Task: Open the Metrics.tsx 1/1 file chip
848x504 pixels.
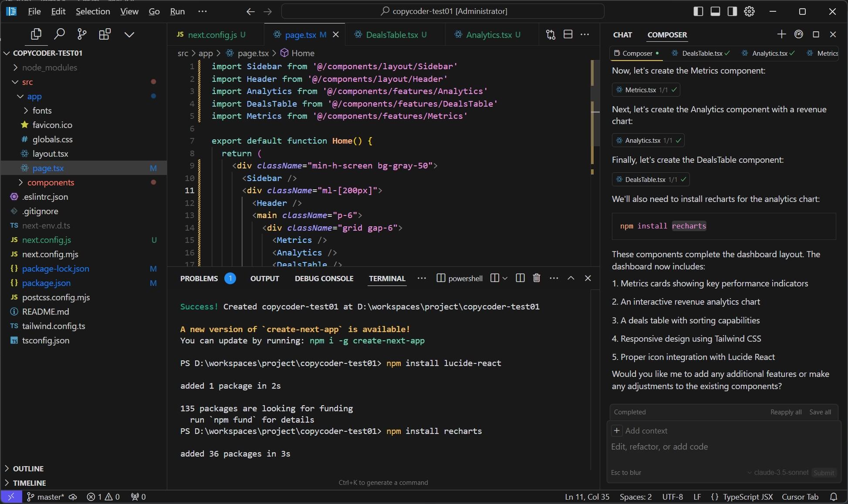Action: tap(646, 90)
